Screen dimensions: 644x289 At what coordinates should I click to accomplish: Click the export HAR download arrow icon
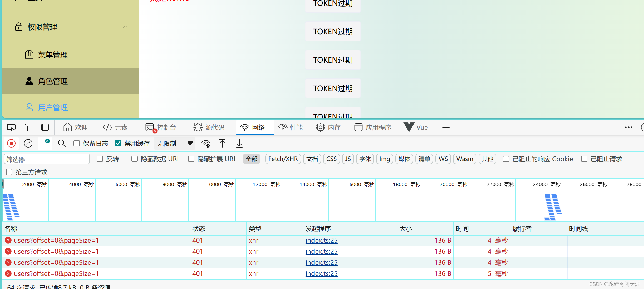point(239,144)
